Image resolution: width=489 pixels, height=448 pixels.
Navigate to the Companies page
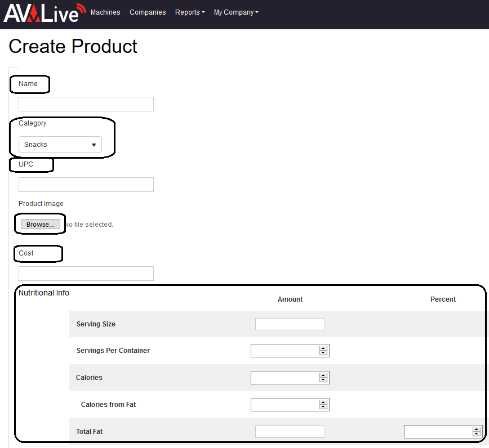[148, 12]
